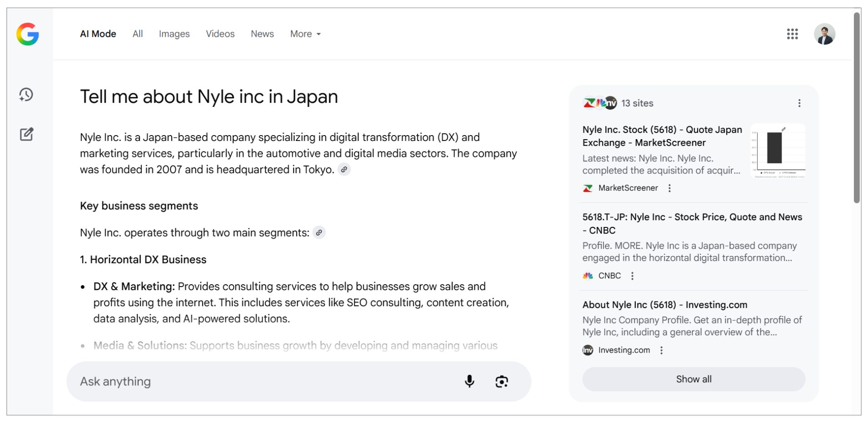Click the stacked site favicons beside '13 sites'

pos(600,103)
